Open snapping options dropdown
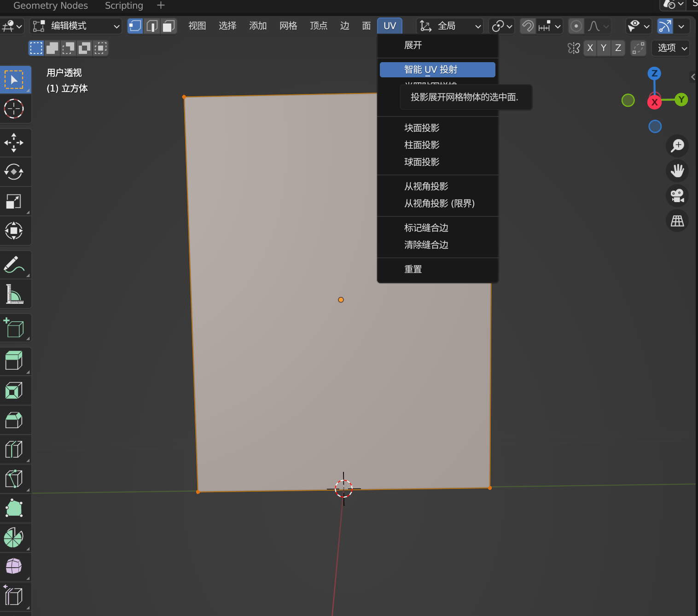Viewport: 698px width, 616px height. [x=550, y=26]
